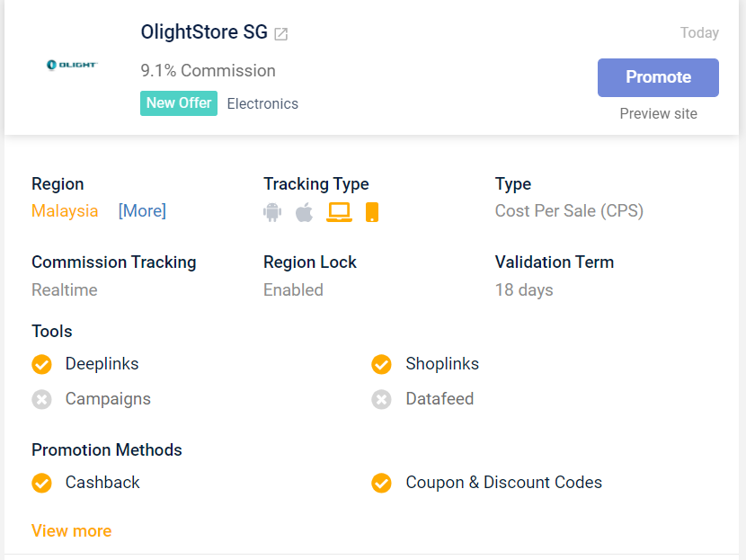Open the Preview site link

coord(659,114)
